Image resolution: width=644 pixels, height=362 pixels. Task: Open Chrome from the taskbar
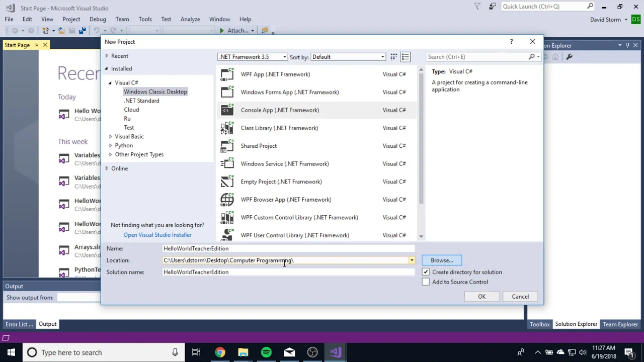(x=220, y=352)
